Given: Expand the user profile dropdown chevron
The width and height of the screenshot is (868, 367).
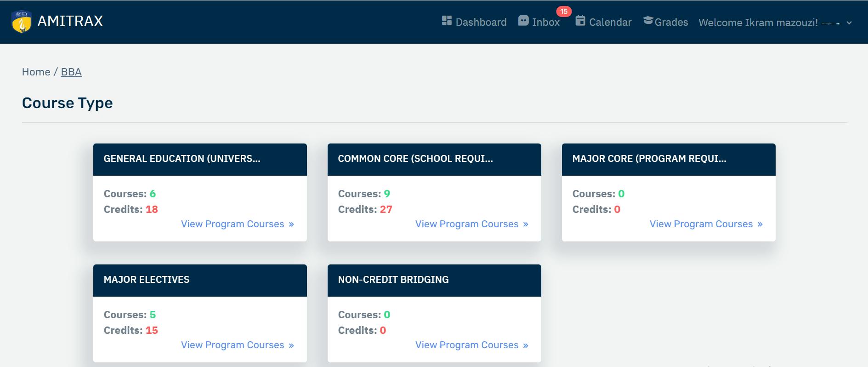Looking at the screenshot, I should (849, 23).
